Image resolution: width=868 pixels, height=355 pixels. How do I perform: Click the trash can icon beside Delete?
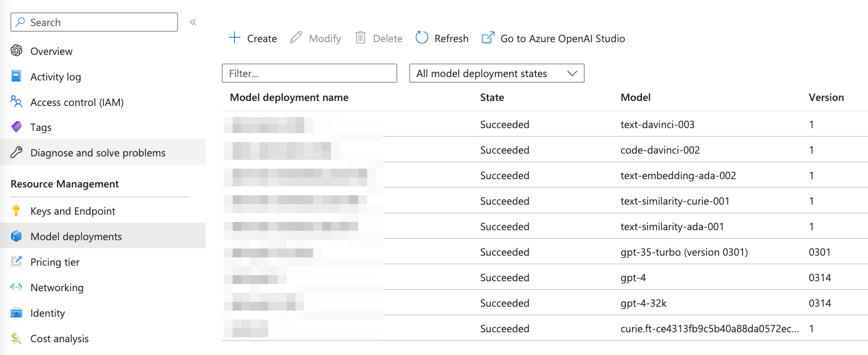[360, 38]
